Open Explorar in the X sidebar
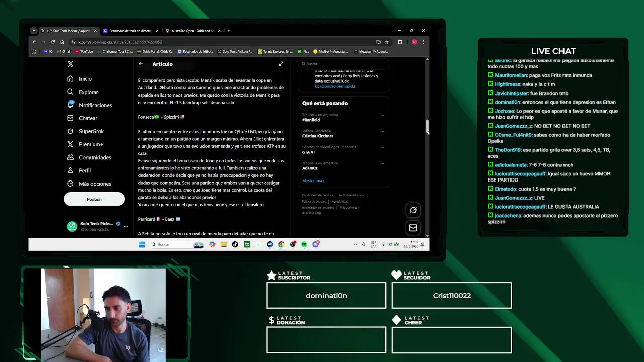644x362 pixels. [x=83, y=92]
